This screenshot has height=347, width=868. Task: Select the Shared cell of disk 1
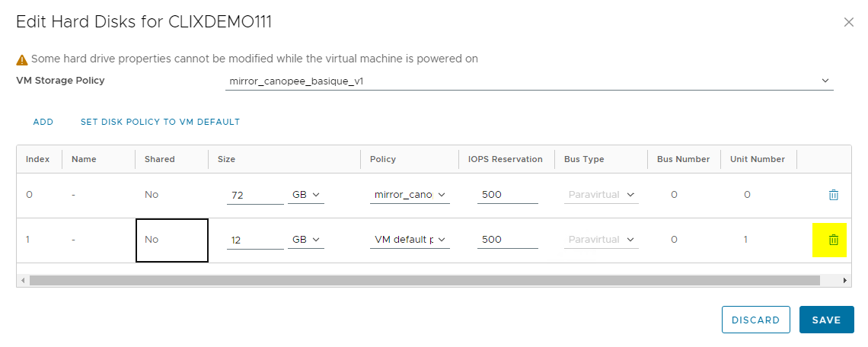(171, 240)
